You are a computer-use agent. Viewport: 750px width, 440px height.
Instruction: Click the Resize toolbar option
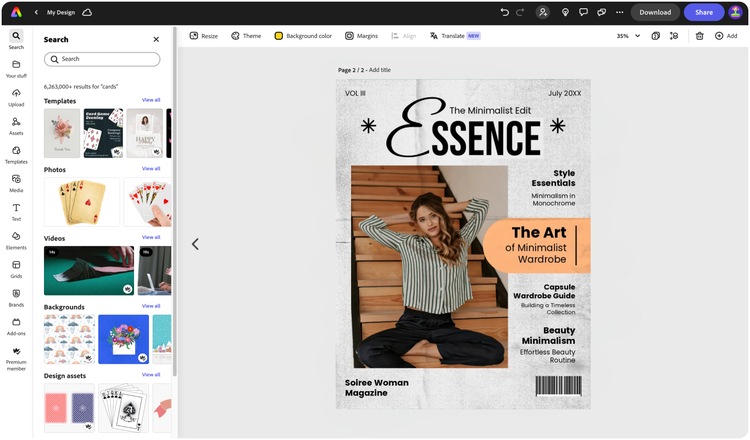click(204, 36)
